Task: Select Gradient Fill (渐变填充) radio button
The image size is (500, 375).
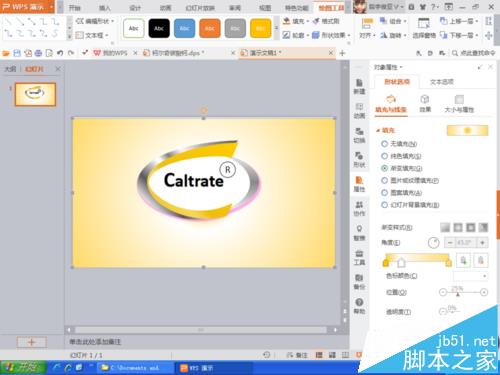Action: (384, 168)
